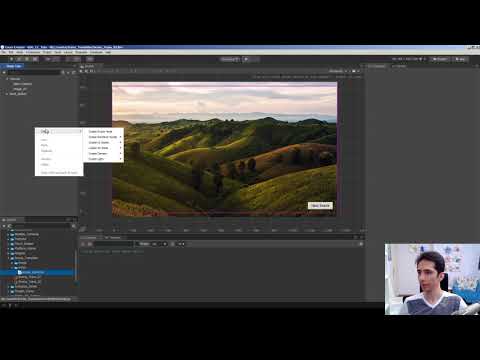Open the Project menu
Screen dimensions: 480x360
coord(47,52)
